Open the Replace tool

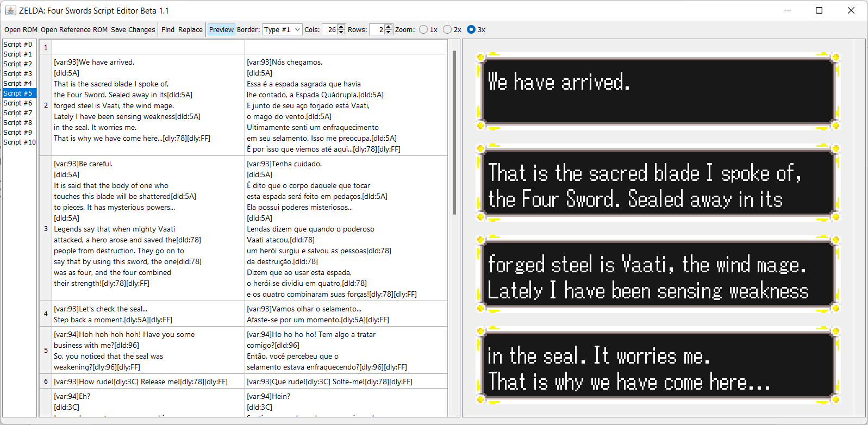point(190,29)
